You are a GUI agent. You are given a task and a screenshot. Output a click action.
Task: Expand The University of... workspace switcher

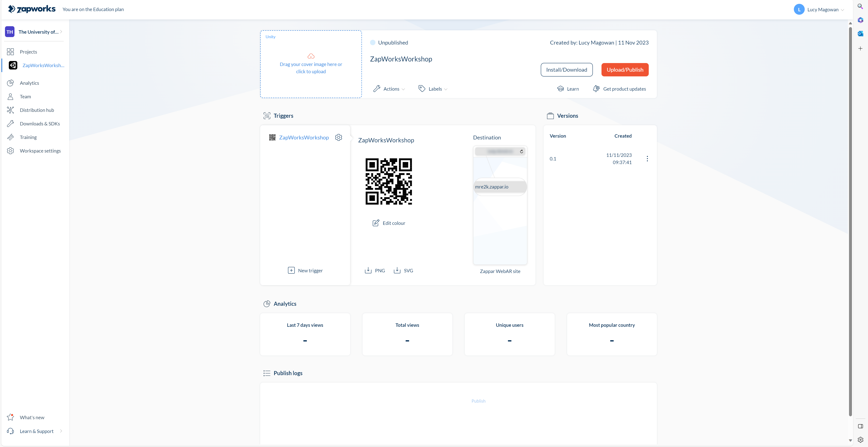[x=34, y=32]
